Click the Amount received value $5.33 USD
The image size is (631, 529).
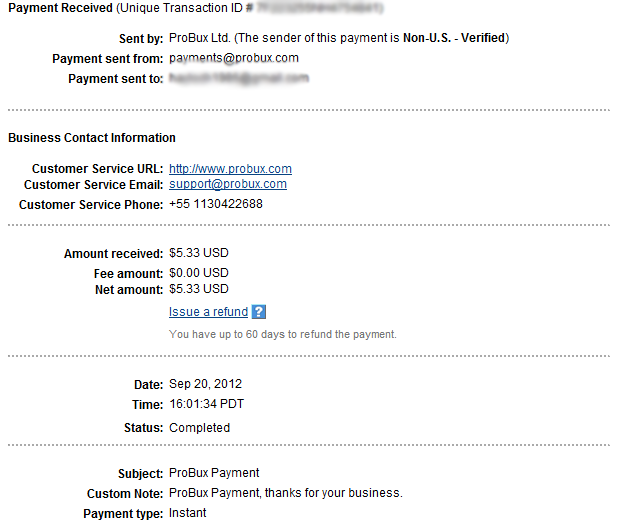point(199,253)
